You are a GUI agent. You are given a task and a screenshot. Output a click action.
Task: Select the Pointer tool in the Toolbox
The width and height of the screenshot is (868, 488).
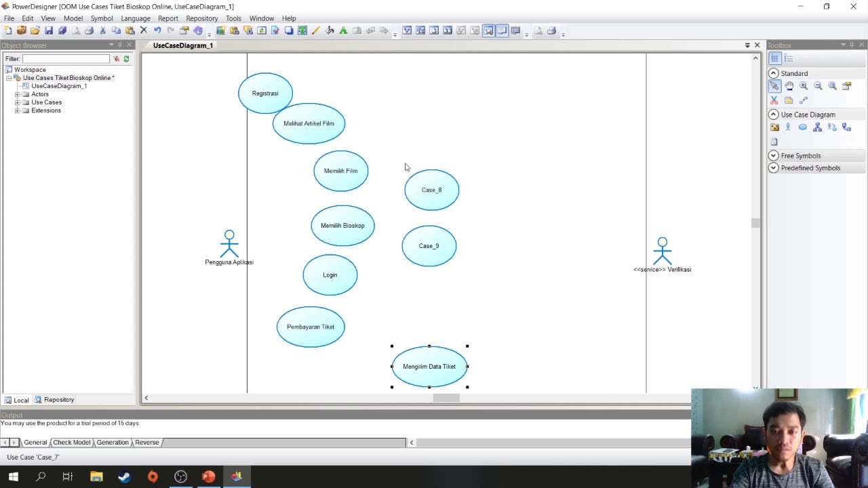tap(774, 86)
